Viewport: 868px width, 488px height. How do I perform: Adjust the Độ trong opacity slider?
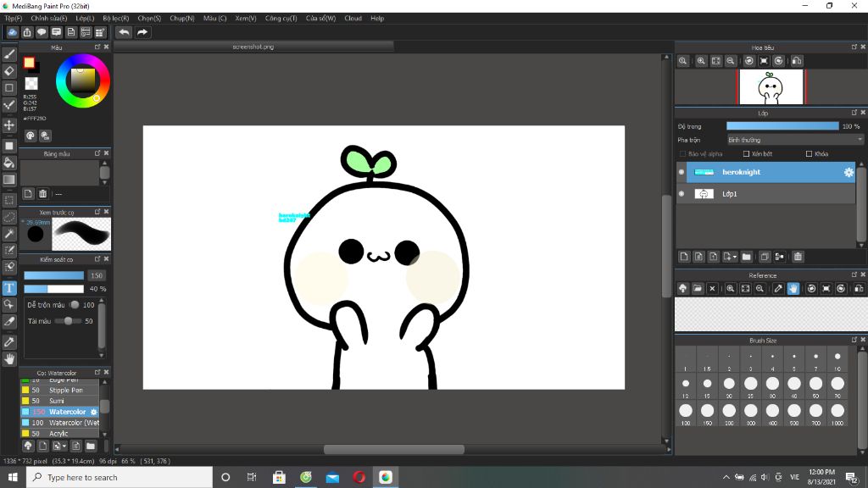click(x=782, y=126)
